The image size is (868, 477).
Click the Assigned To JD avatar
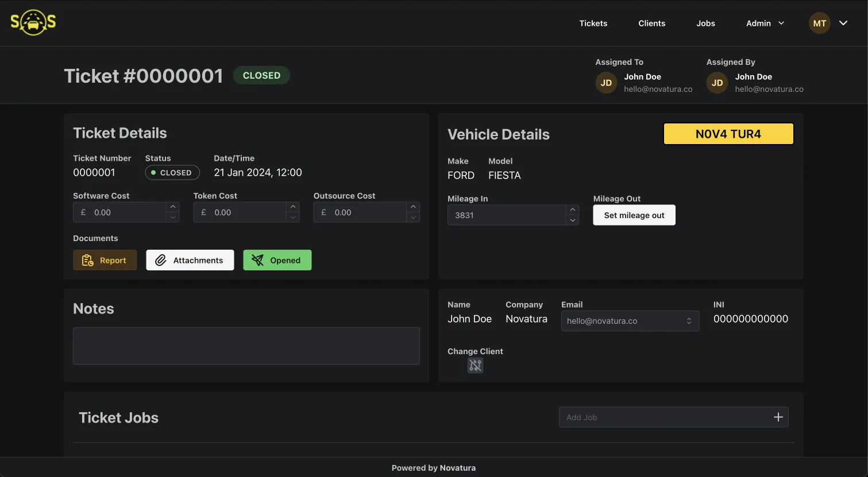606,82
